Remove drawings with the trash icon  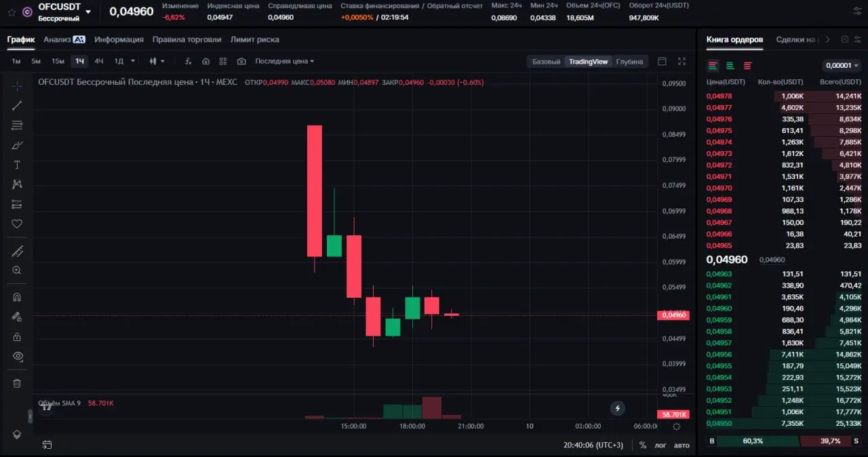click(x=17, y=383)
